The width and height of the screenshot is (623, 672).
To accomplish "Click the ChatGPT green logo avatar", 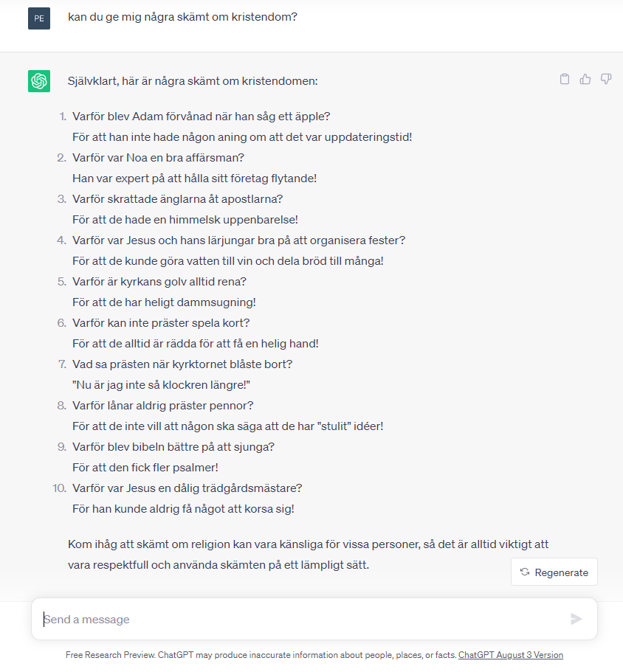I will pos(39,81).
